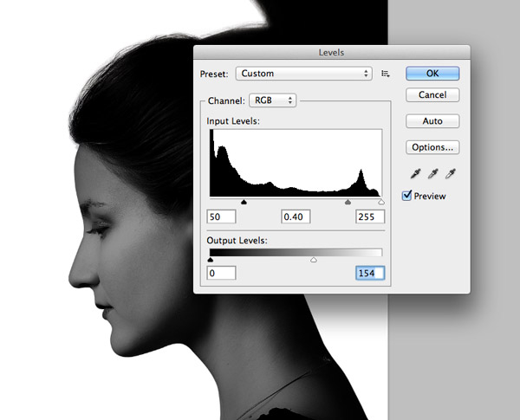Click the input midtone gray slider handle
The width and height of the screenshot is (520, 420).
pos(348,203)
